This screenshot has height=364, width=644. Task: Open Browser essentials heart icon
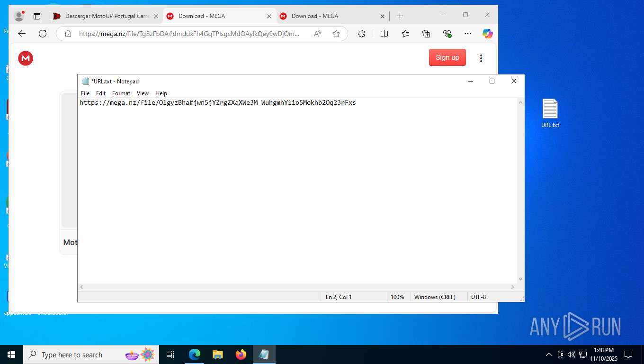tap(447, 34)
